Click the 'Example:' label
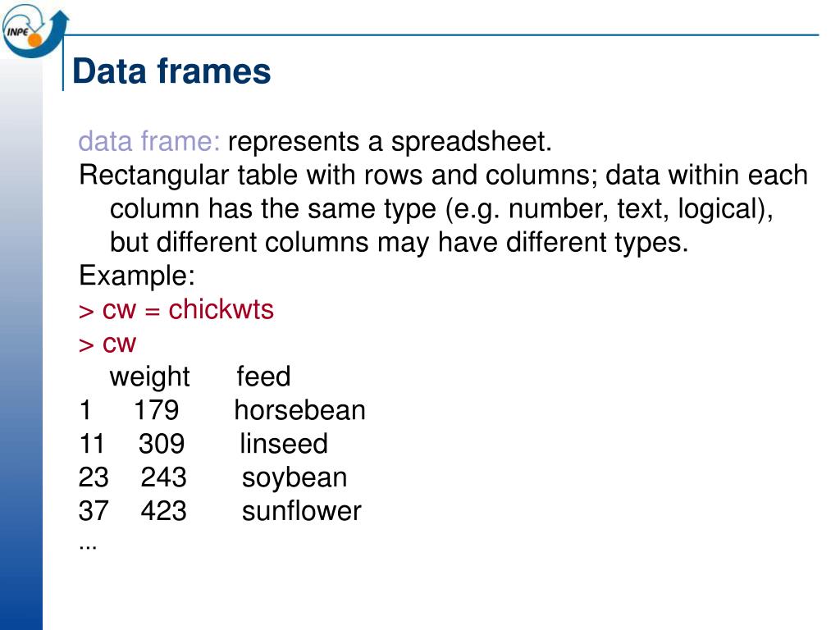 click(137, 276)
